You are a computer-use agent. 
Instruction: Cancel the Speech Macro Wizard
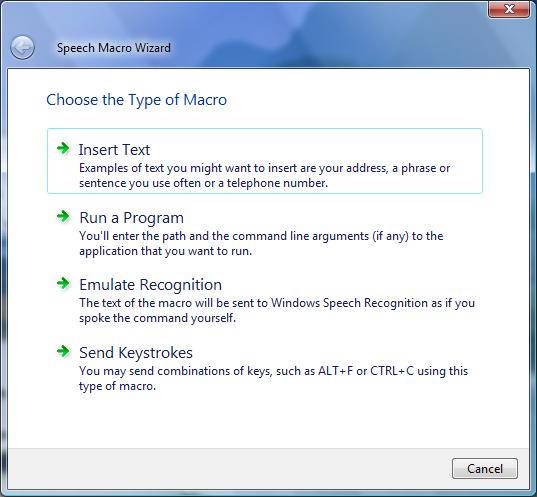pos(485,468)
